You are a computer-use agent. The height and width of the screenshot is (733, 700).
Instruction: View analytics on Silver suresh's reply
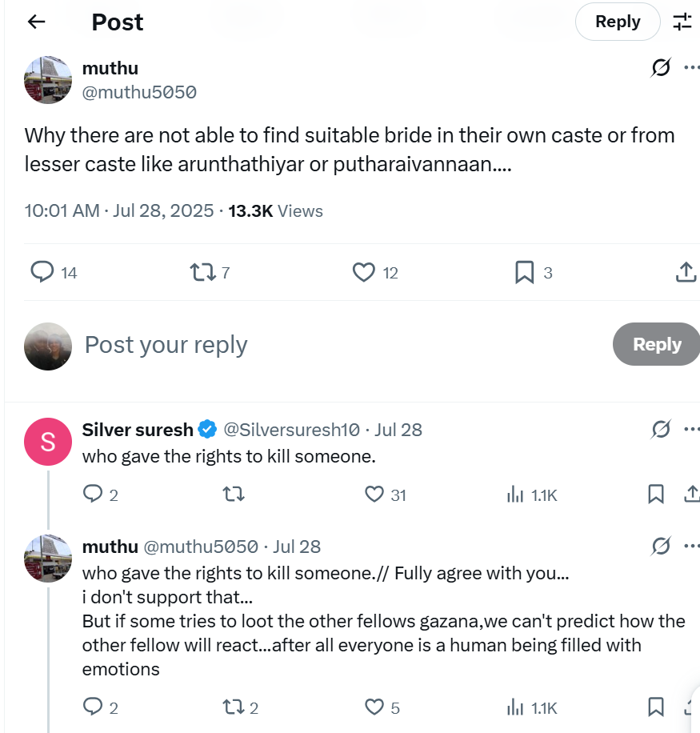pos(515,495)
